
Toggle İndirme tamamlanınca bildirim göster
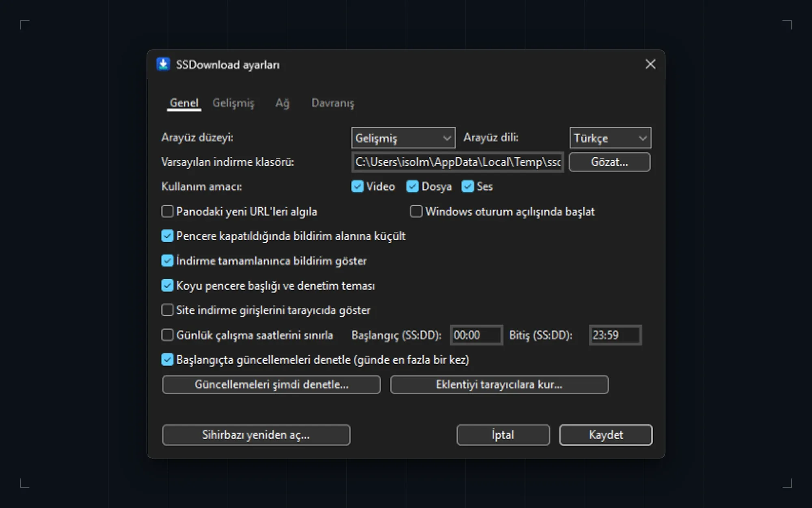tap(167, 261)
